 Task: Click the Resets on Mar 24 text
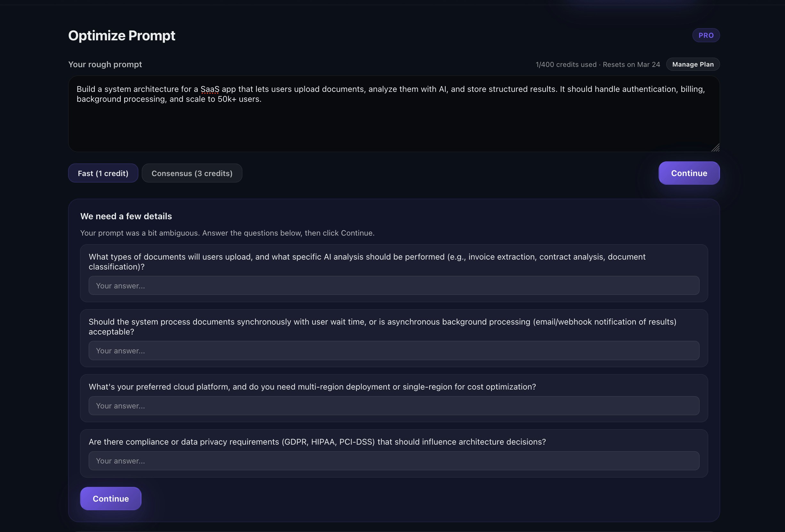point(631,65)
